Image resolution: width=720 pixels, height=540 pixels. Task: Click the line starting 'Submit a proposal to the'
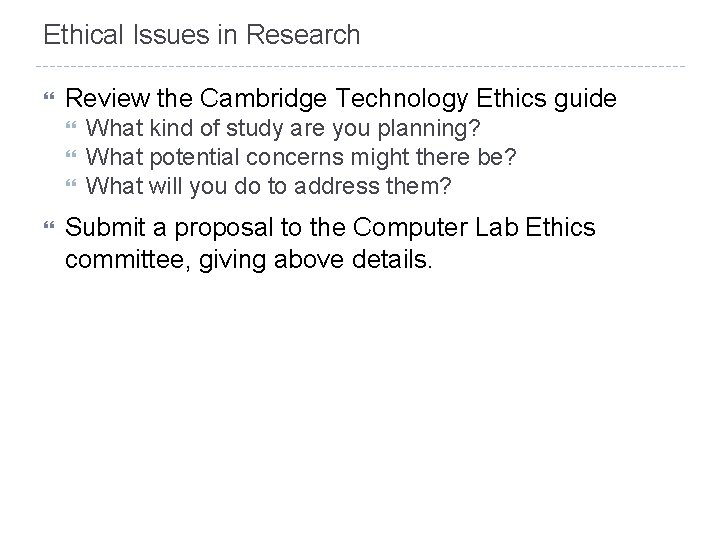click(x=329, y=229)
